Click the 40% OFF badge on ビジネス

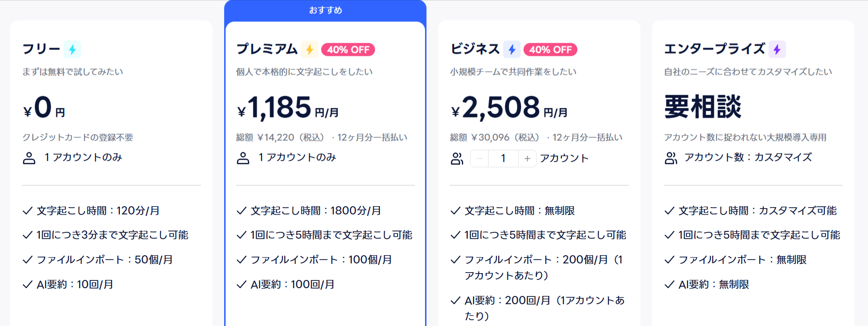550,49
